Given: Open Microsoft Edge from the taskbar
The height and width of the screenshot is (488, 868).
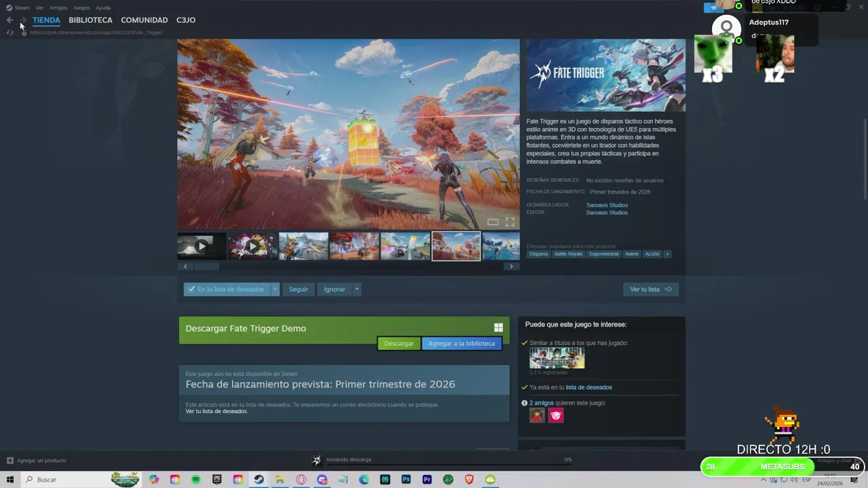Looking at the screenshot, I should pos(364,480).
